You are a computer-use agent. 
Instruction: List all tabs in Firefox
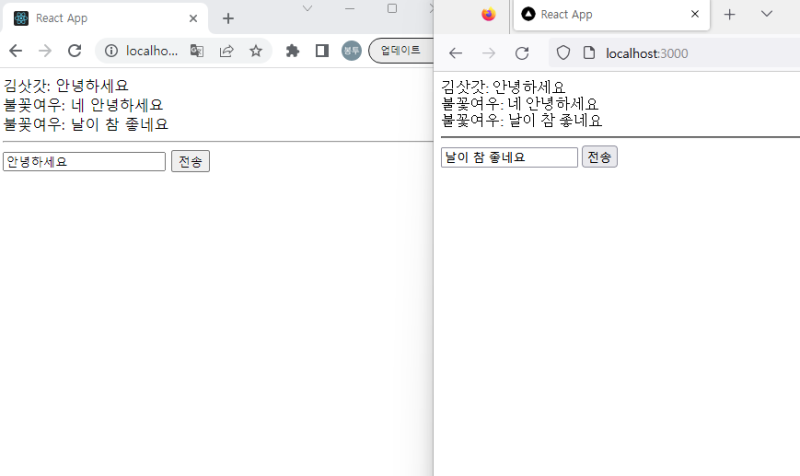[766, 14]
